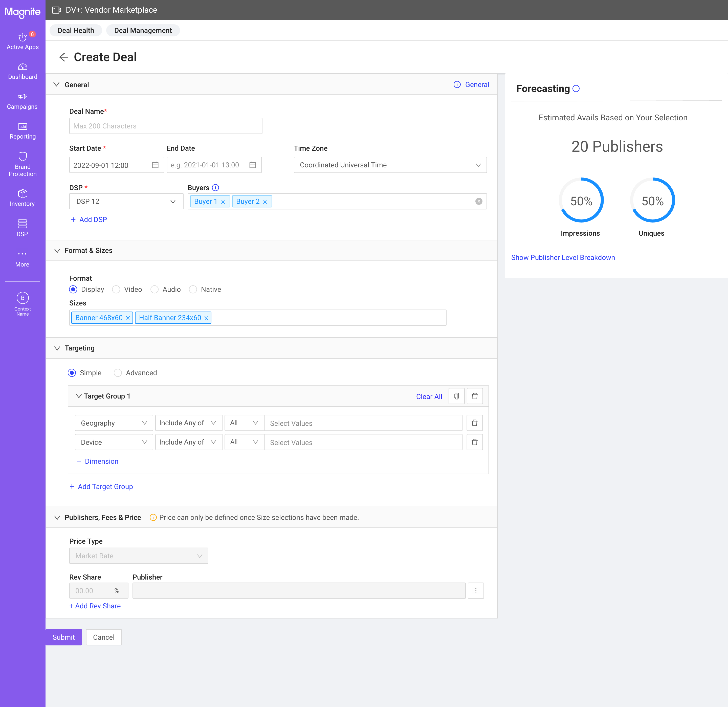The image size is (728, 707).
Task: Go back using arrow beside Create Deal
Action: [64, 57]
